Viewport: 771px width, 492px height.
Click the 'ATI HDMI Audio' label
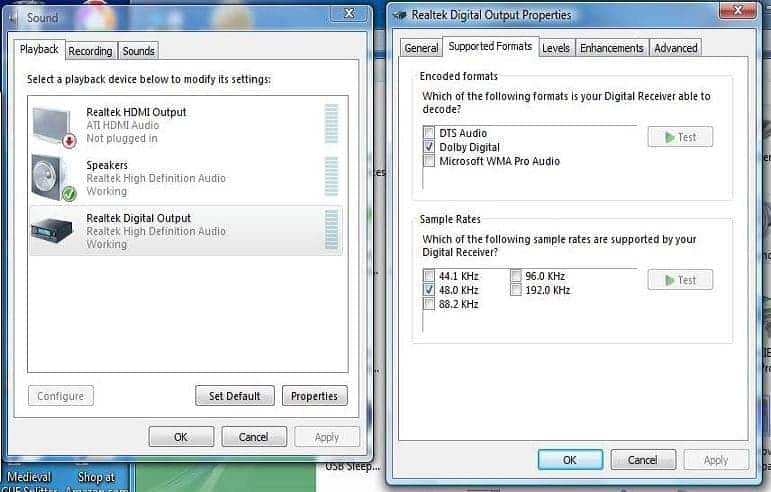click(123, 125)
